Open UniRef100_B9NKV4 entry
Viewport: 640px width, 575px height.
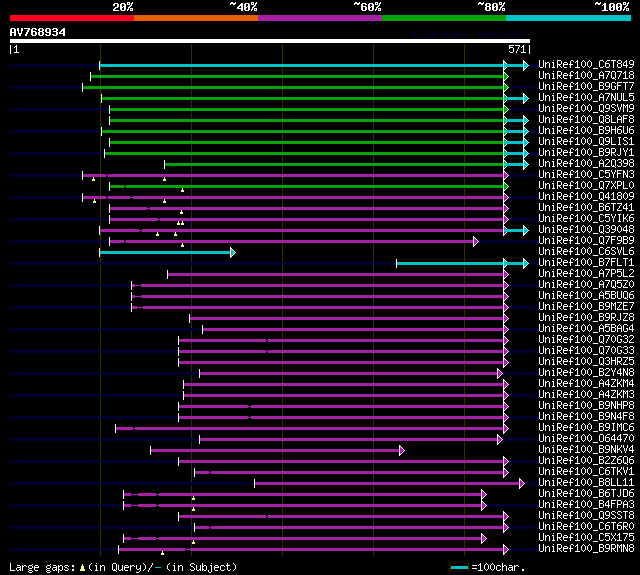(586, 450)
